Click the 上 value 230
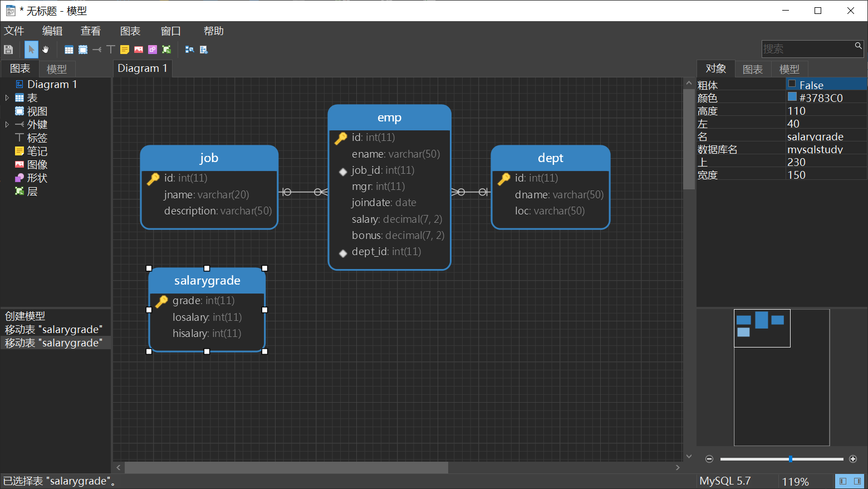This screenshot has height=489, width=868. [x=826, y=162]
